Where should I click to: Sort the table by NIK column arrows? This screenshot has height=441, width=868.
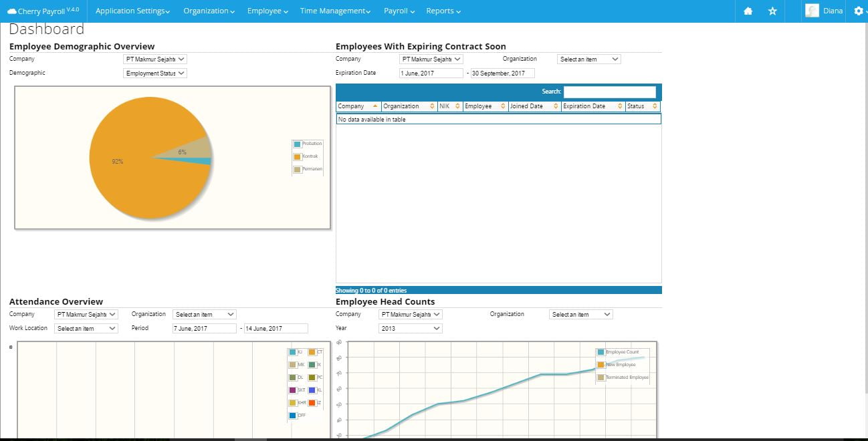[457, 106]
